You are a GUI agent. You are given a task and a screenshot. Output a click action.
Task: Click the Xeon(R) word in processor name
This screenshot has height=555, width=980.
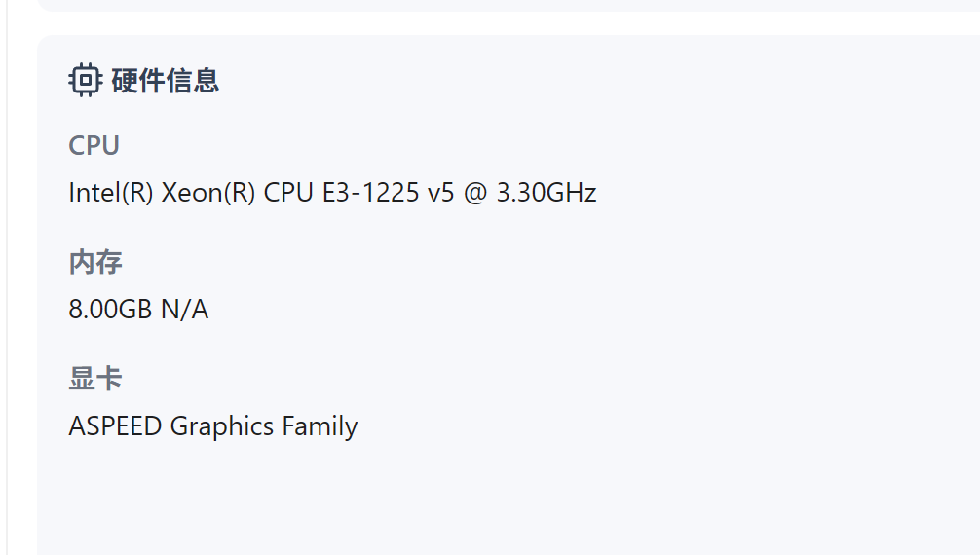[208, 192]
